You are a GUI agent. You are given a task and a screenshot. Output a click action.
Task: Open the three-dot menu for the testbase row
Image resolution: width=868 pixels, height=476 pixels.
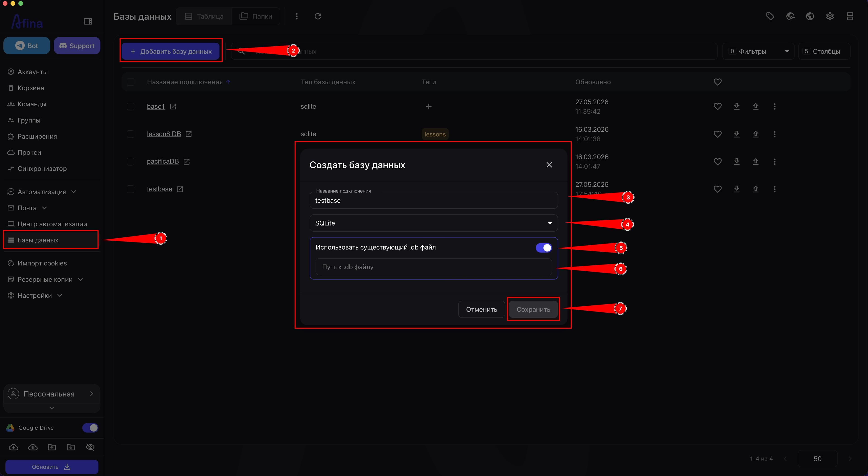[x=774, y=189]
